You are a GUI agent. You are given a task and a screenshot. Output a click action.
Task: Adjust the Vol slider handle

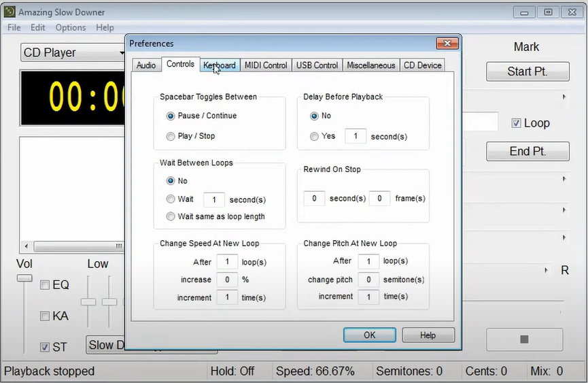point(24,278)
